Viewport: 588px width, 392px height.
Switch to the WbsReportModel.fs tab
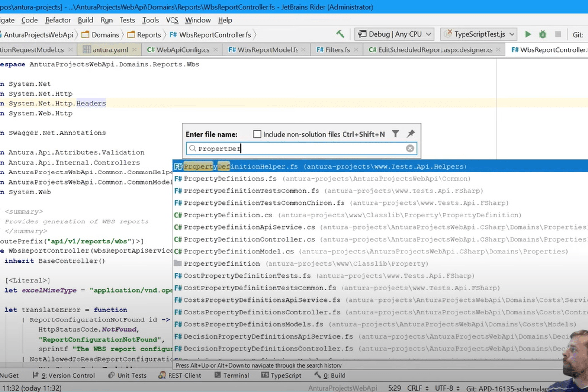pos(267,50)
